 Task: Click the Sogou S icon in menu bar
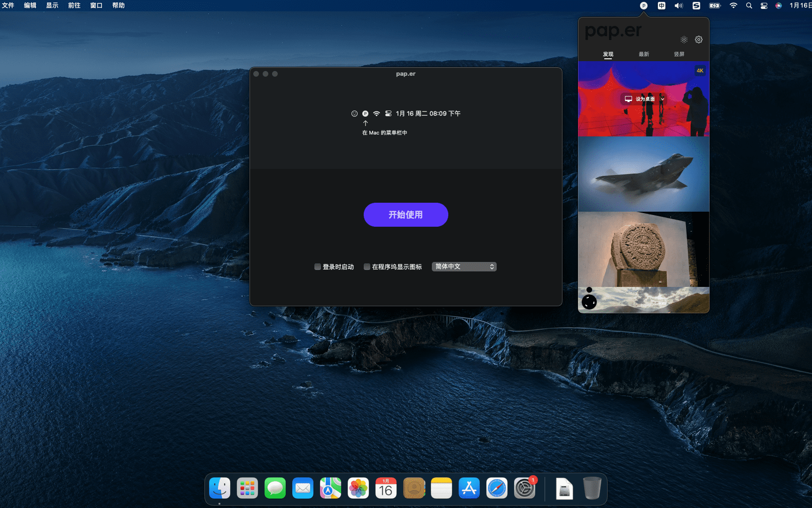click(696, 6)
